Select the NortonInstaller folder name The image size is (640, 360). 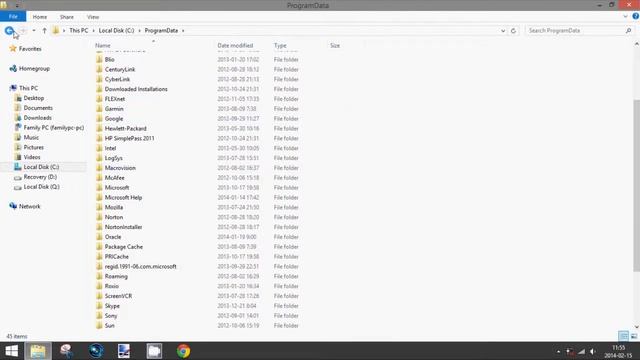click(123, 227)
